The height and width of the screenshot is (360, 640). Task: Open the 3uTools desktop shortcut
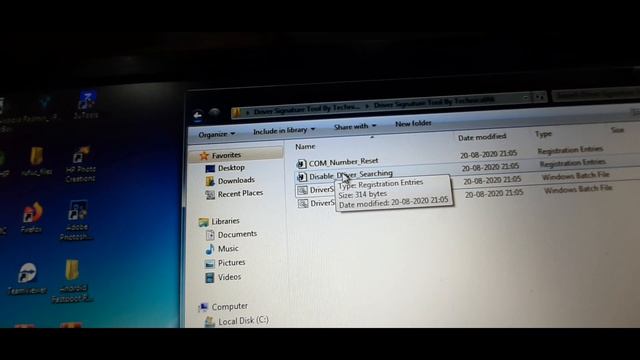point(86,105)
